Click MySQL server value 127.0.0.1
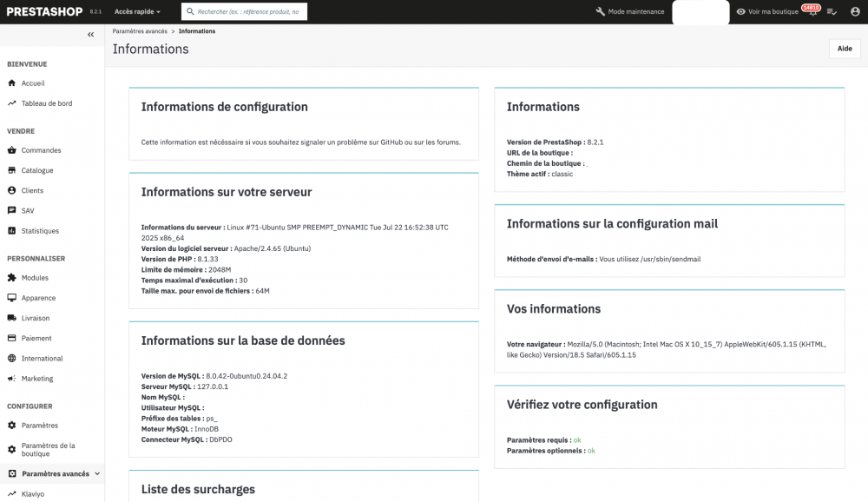 click(213, 386)
